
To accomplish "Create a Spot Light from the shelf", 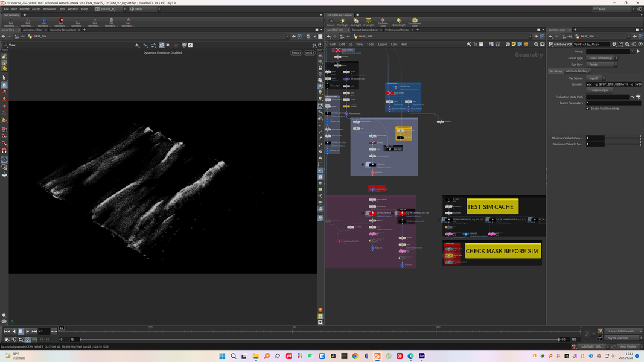I will 355,22.
